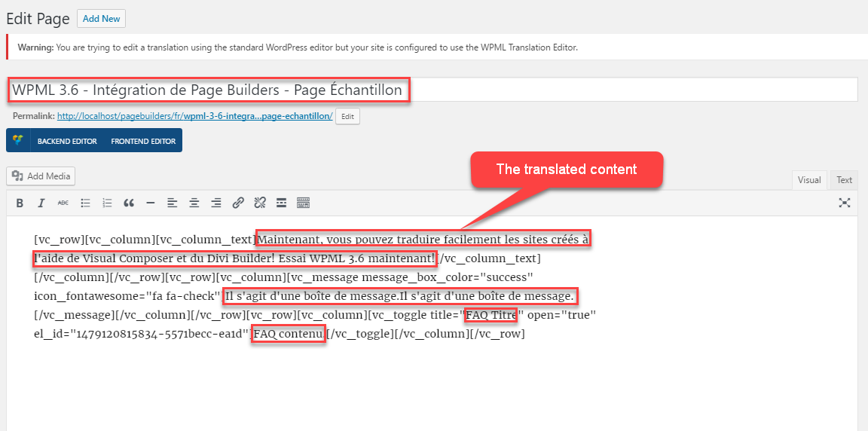The image size is (868, 431).
Task: Insert or edit link
Action: coord(238,203)
